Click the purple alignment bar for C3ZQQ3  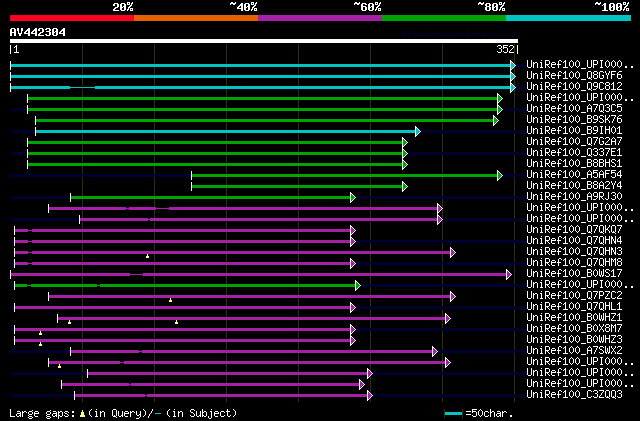(221, 396)
